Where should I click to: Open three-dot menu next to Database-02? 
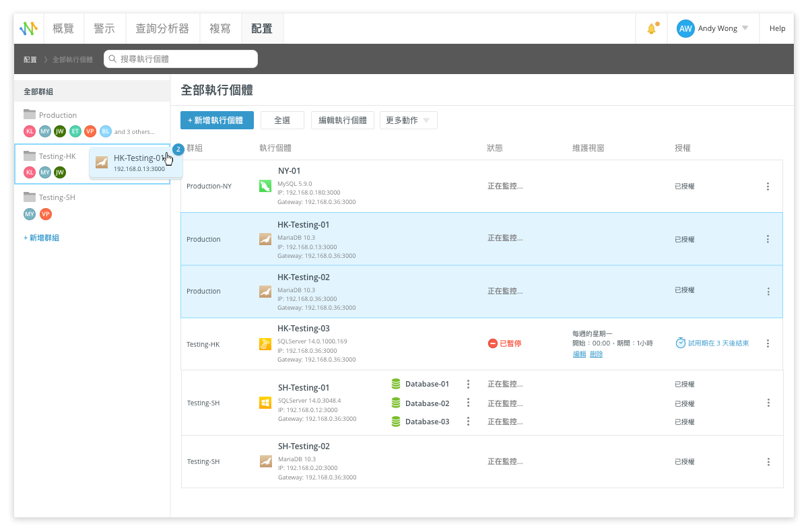[x=468, y=403]
